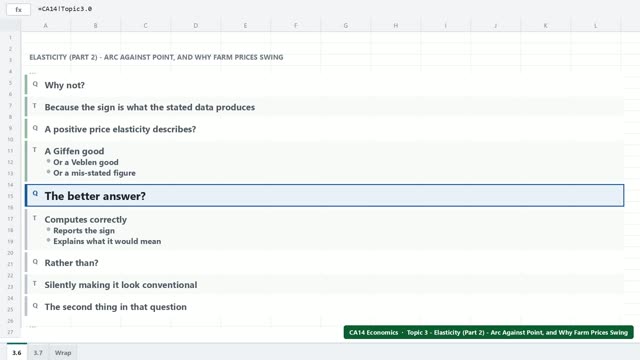The width and height of the screenshot is (640, 360).
Task: Click the fx function button
Action: click(x=18, y=9)
